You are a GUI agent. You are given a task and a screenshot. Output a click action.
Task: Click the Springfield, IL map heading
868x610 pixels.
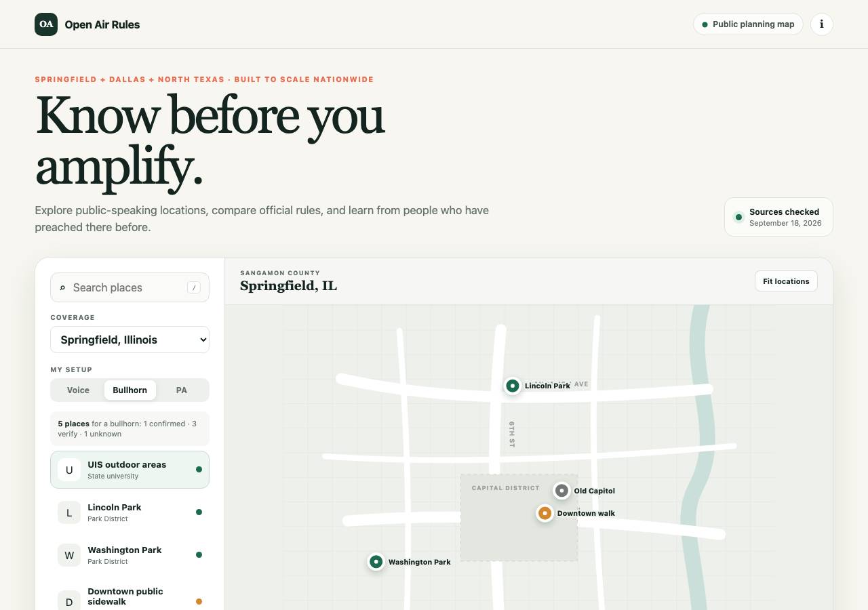288,285
